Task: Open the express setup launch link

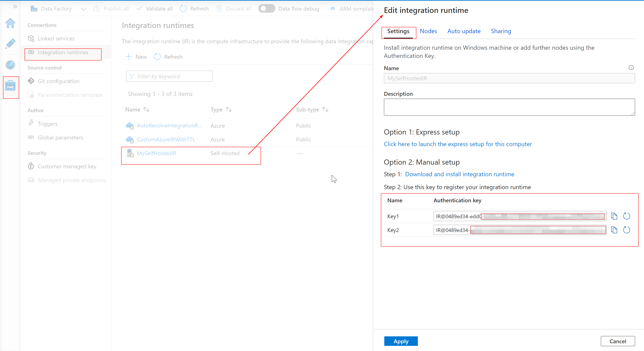Action: [457, 144]
